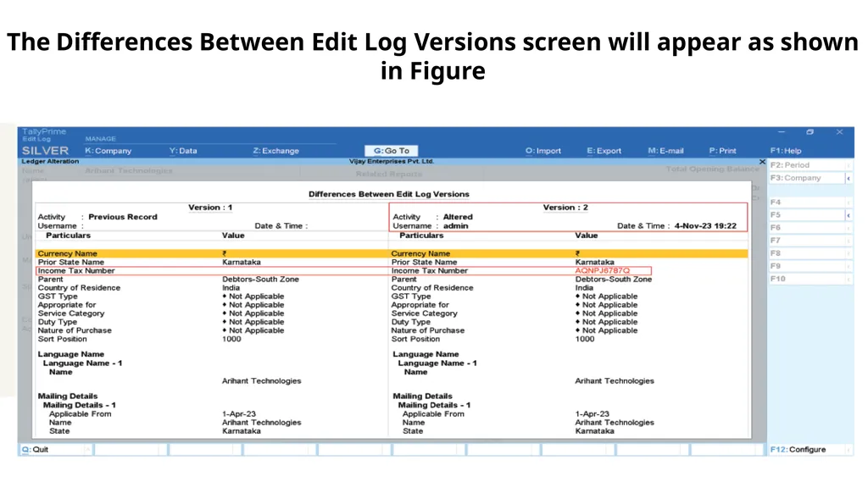Click Vijay Enterprises Pvt. Ltd. title
868x488 pixels.
coord(392,162)
